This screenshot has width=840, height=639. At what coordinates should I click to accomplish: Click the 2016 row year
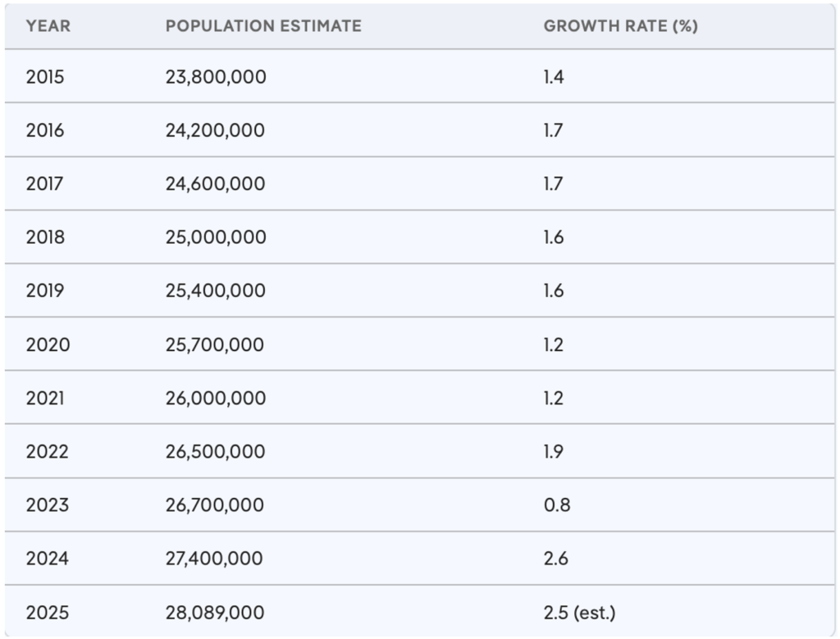click(45, 130)
